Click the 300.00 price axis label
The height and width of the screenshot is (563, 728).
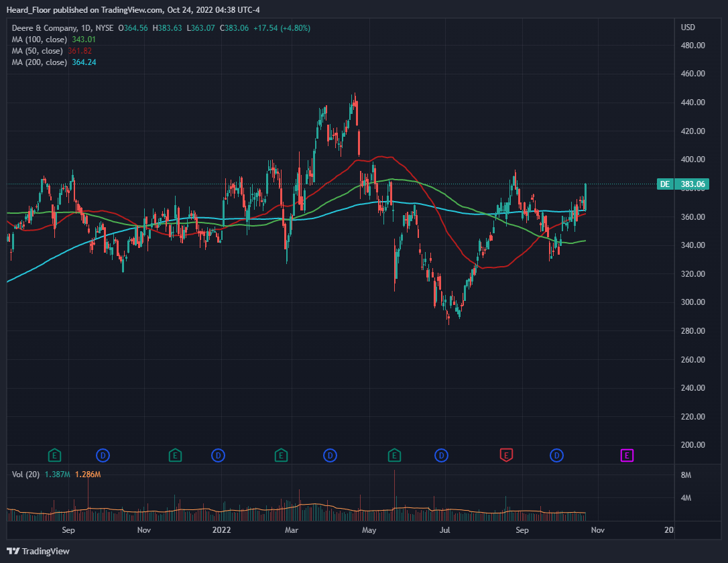coord(693,302)
